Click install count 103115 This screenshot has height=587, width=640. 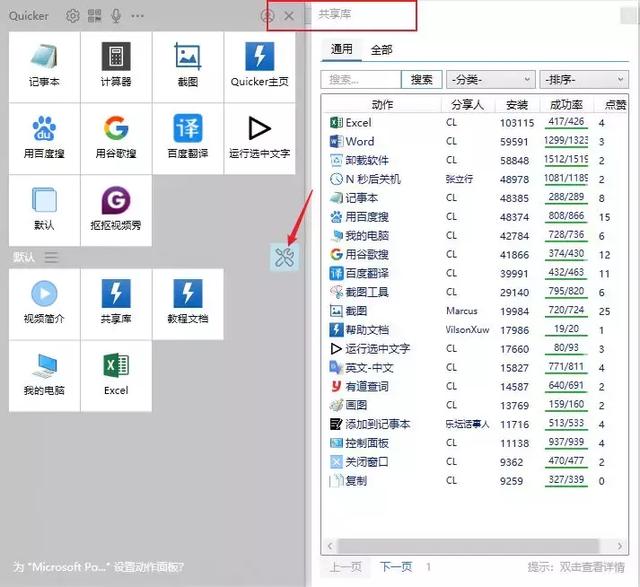coord(517,123)
